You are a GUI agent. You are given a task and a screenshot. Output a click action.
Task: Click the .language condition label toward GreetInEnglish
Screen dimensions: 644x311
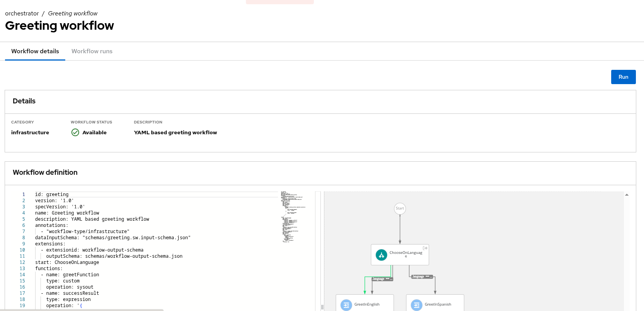click(x=382, y=279)
